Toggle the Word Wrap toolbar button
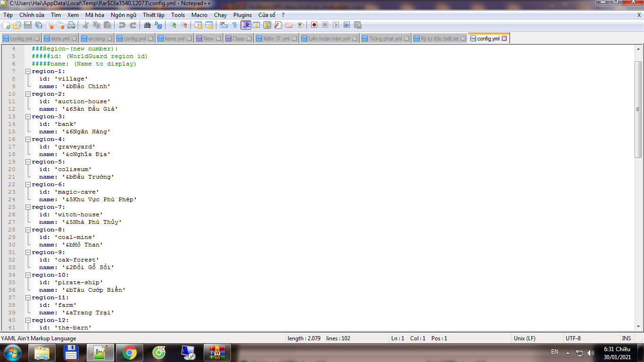 pyautogui.click(x=224, y=25)
